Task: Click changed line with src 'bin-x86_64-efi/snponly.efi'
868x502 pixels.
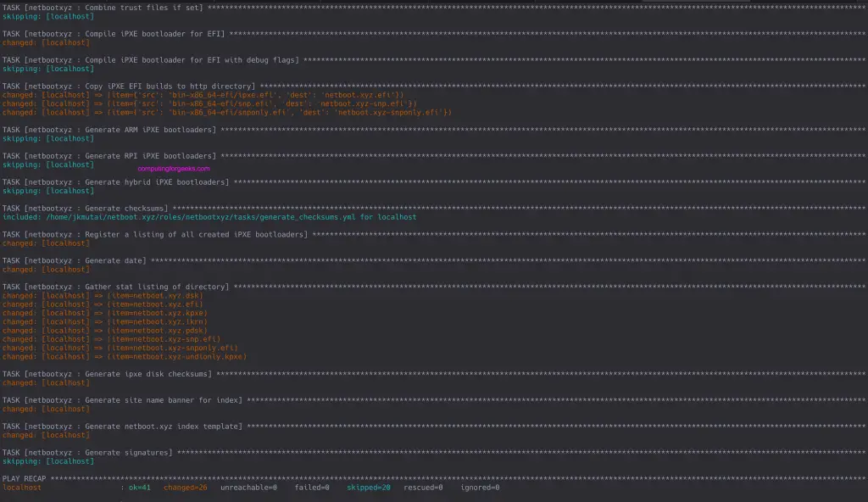Action: [x=227, y=113]
